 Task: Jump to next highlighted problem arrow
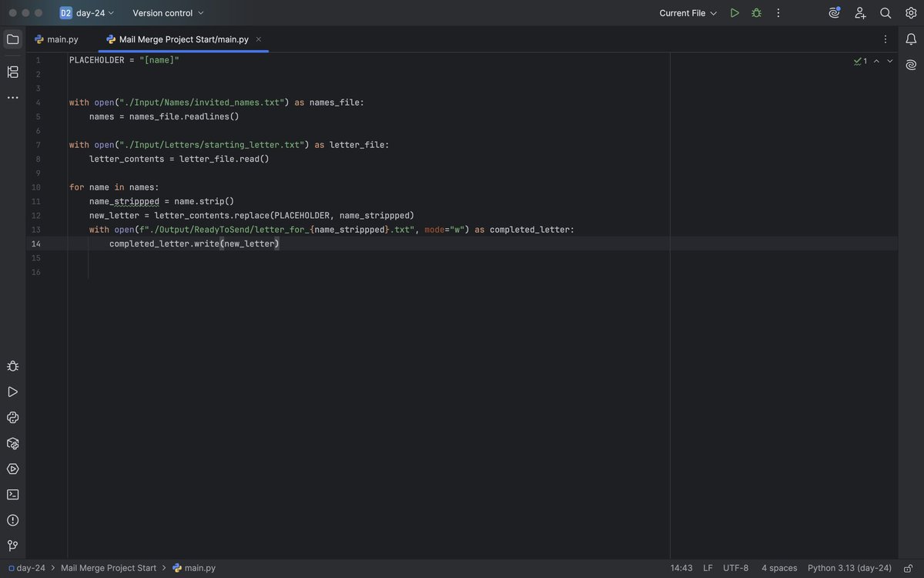pyautogui.click(x=890, y=61)
